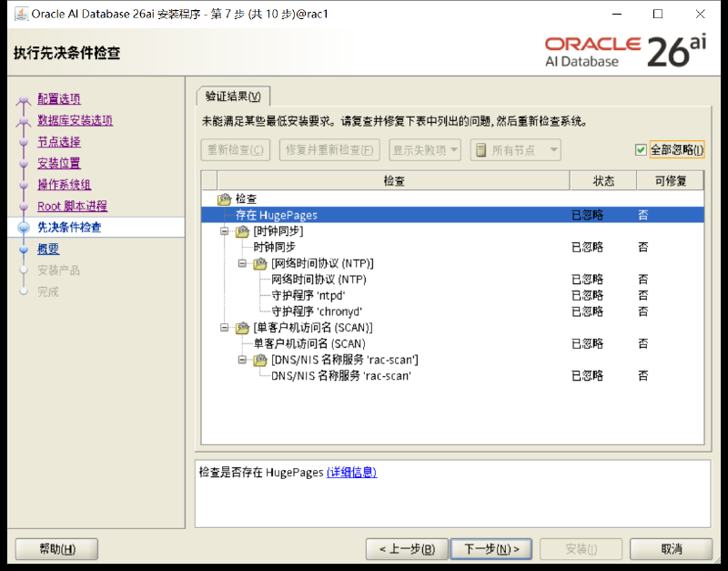The height and width of the screenshot is (571, 728).
Task: Click the Java icon in the title bar
Action: click(x=21, y=14)
